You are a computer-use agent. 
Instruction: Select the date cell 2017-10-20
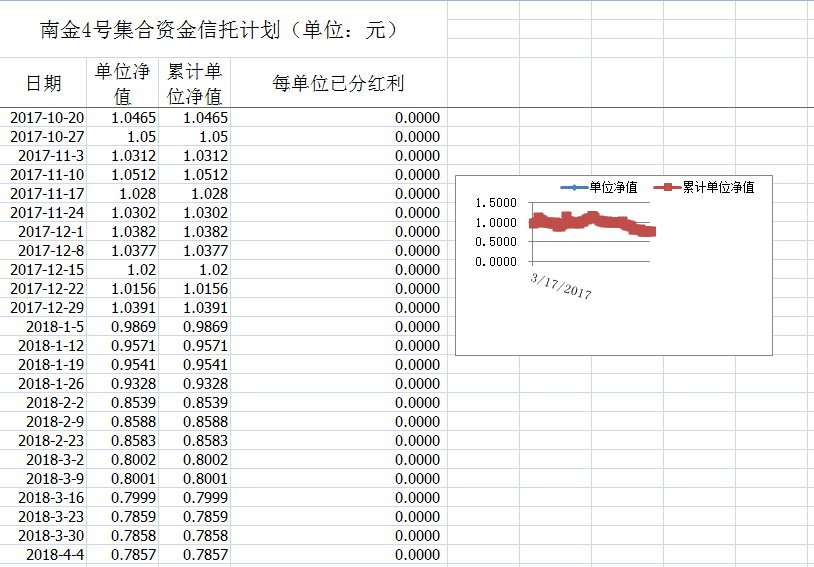47,118
